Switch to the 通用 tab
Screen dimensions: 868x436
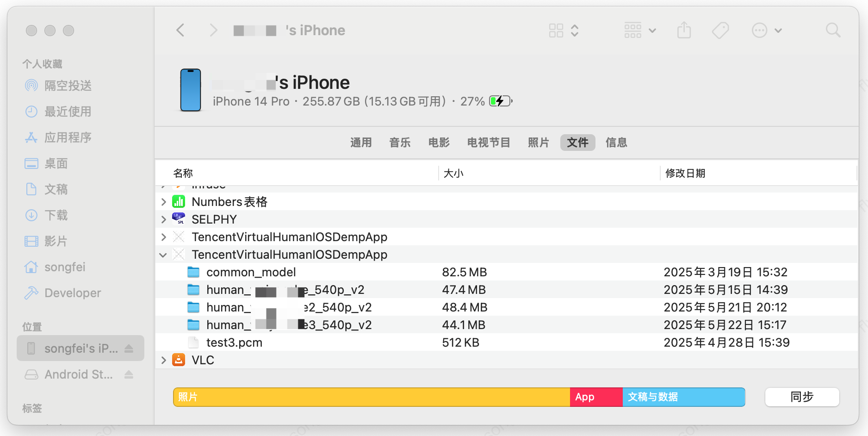361,143
